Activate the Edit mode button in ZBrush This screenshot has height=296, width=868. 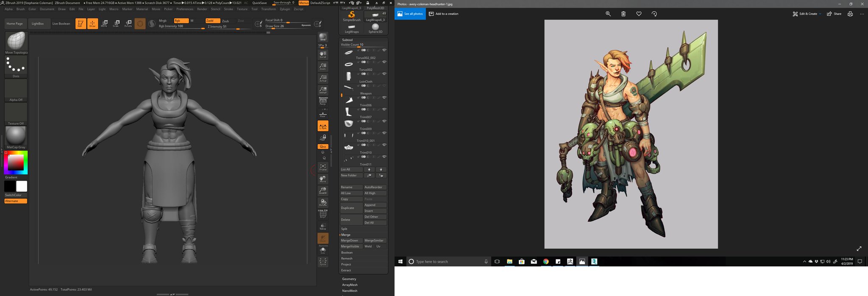[81, 24]
